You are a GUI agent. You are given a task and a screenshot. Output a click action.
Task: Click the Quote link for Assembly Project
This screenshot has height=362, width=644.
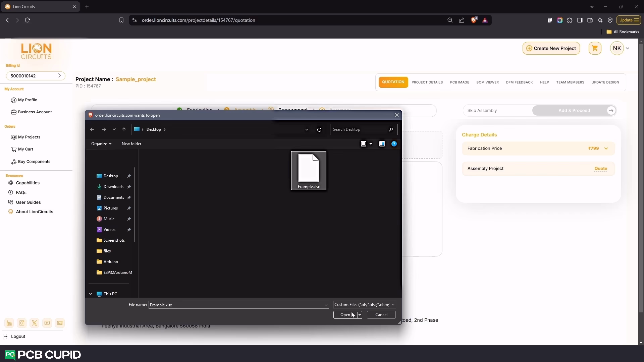tap(600, 169)
